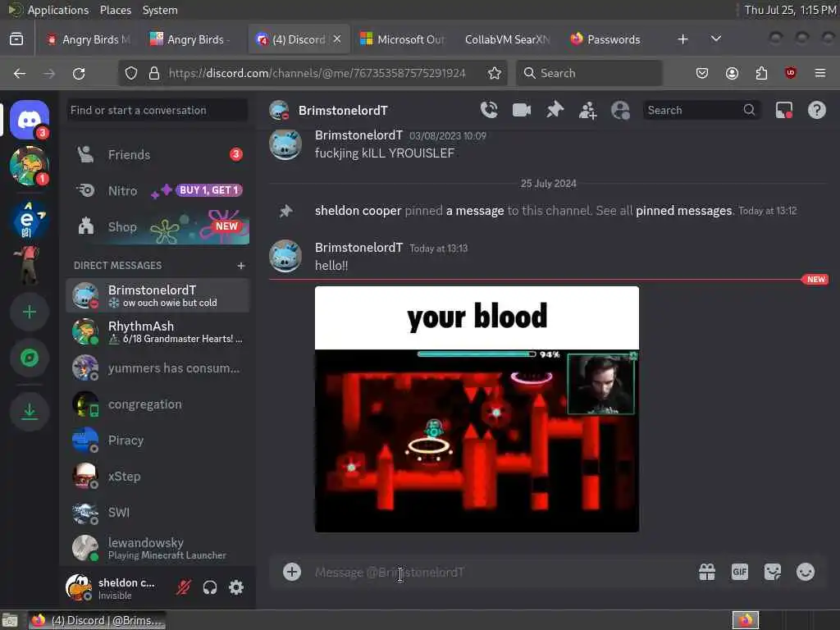Click the Discord channel Search field
The image size is (840, 630).
701,110
